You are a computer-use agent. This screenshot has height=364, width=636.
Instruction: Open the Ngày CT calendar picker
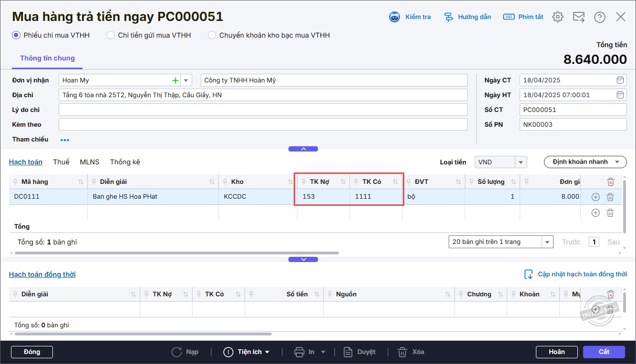tap(620, 81)
